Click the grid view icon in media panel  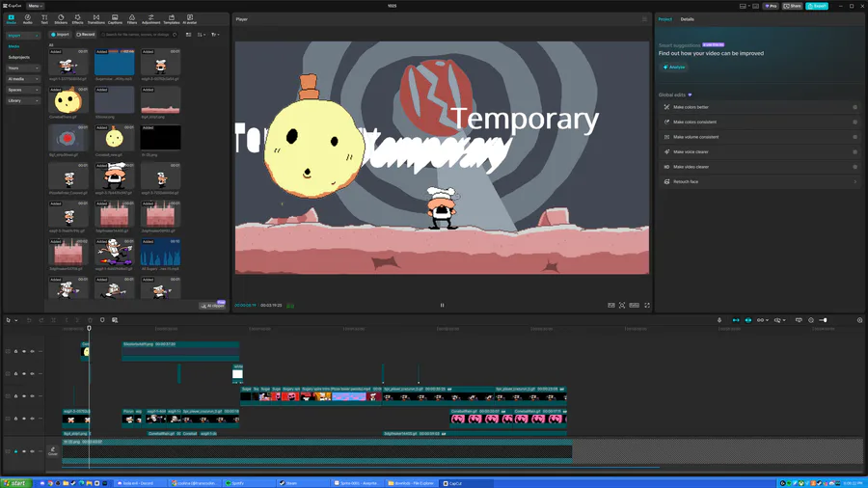pos(189,35)
